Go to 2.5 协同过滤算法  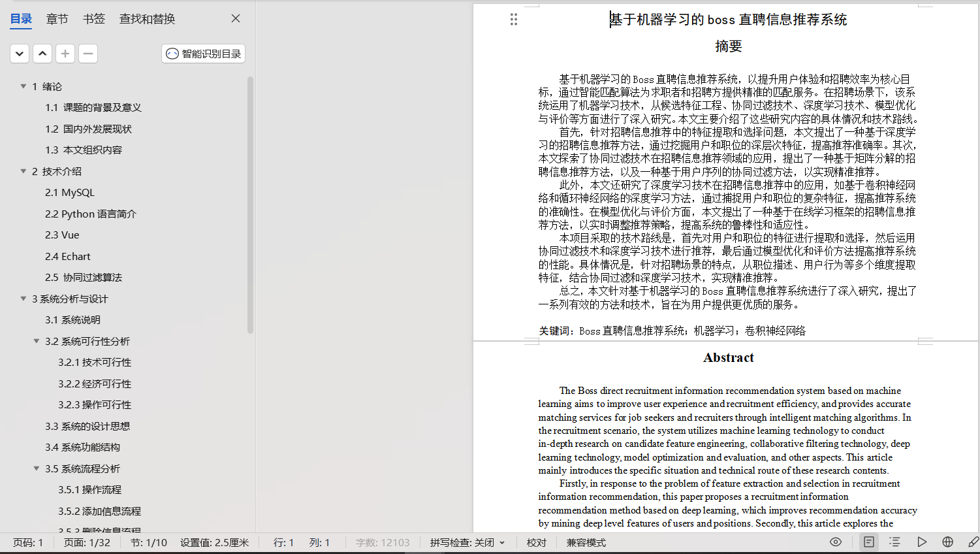(x=84, y=278)
